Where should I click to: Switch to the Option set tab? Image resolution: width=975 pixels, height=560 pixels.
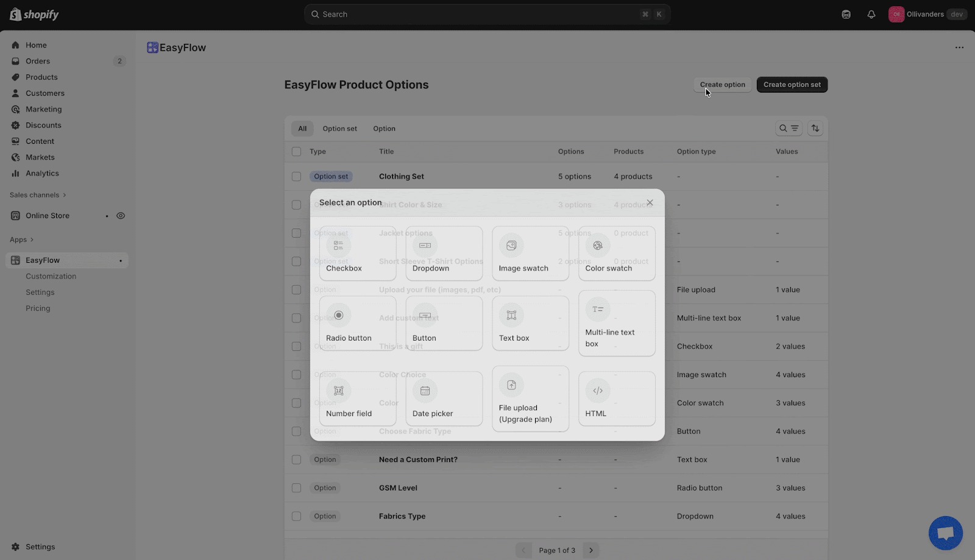point(339,128)
